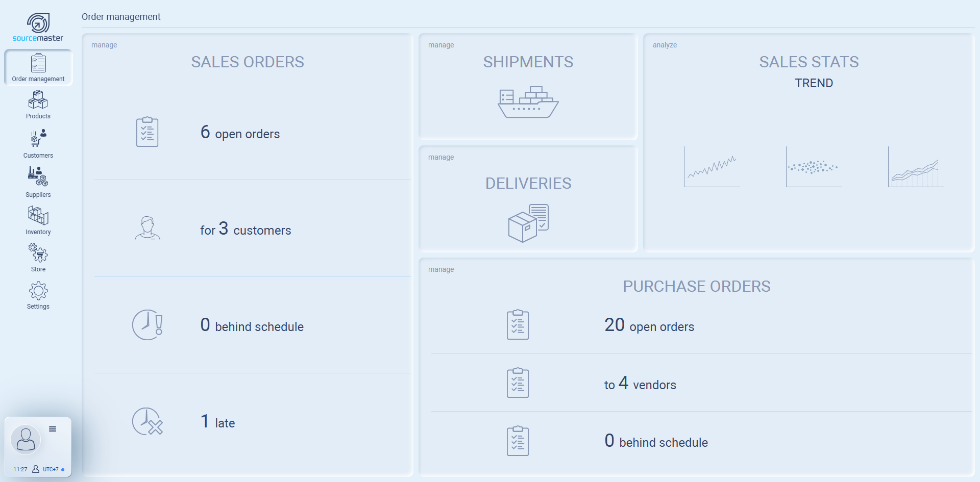
Task: Click the "1 late" text
Action: coord(217,422)
